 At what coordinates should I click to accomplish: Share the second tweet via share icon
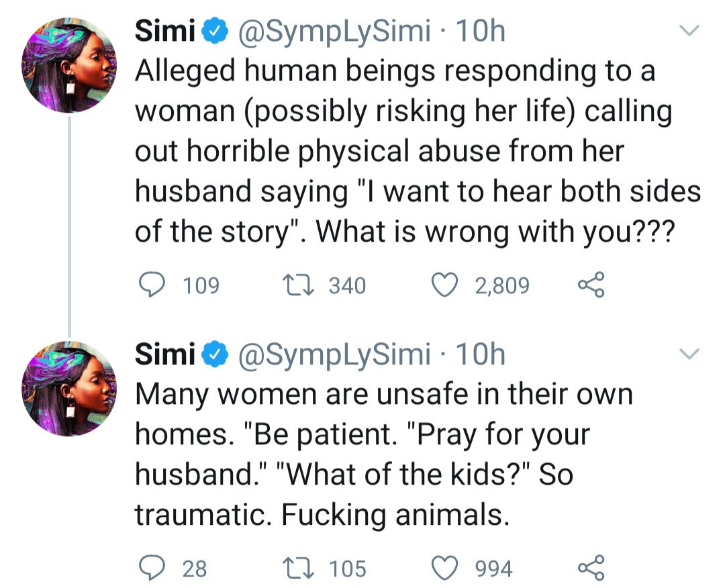591,568
